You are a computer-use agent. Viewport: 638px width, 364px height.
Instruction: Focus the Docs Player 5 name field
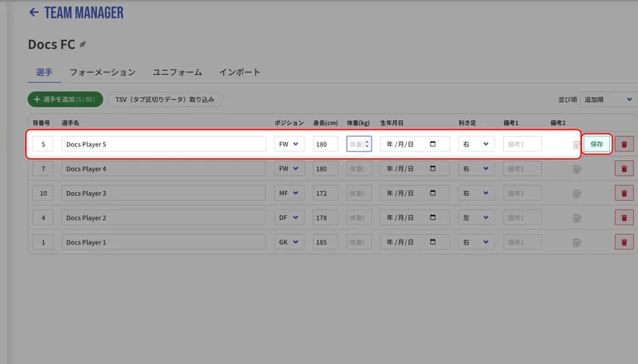point(163,144)
